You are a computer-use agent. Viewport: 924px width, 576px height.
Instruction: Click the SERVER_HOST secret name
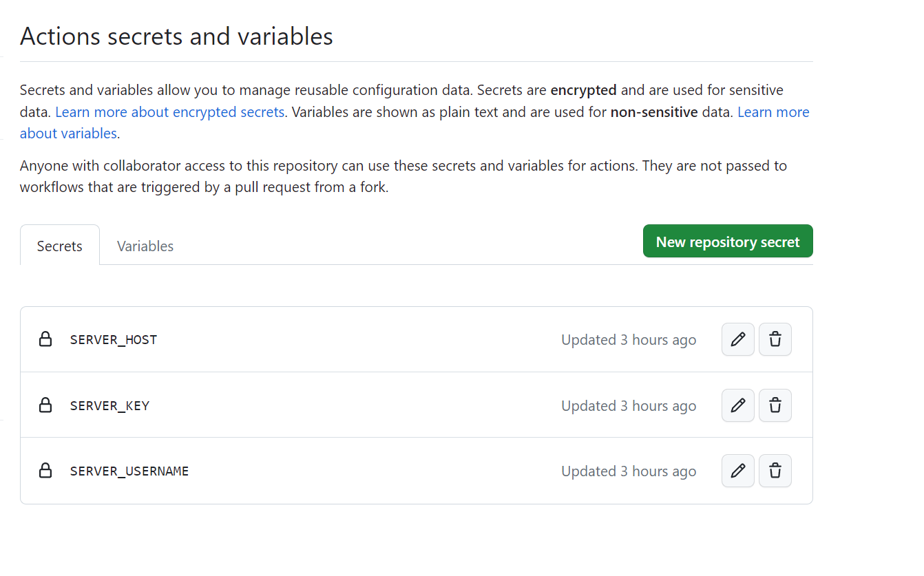[114, 340]
